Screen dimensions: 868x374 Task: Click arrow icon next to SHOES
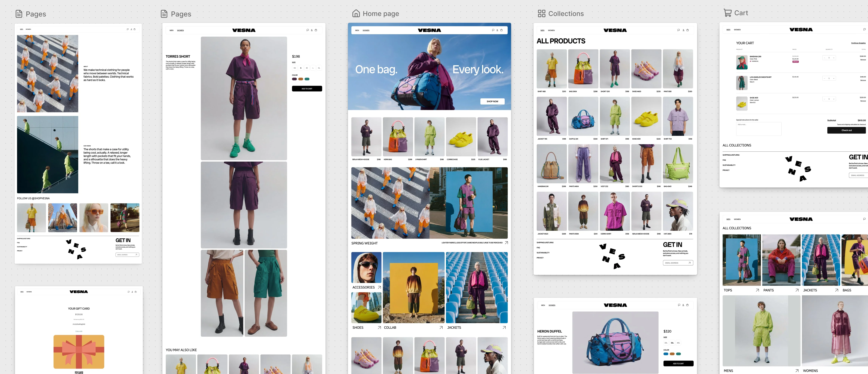pyautogui.click(x=379, y=327)
